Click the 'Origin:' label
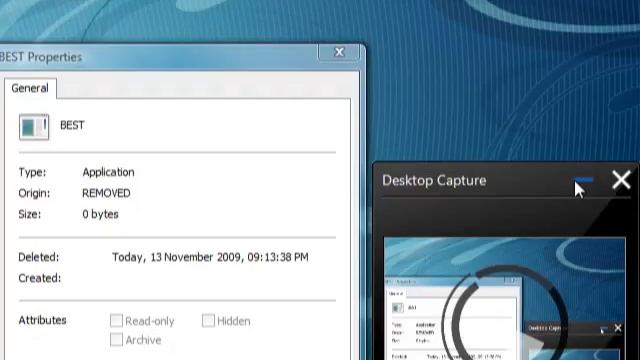The width and height of the screenshot is (640, 360). (x=34, y=193)
